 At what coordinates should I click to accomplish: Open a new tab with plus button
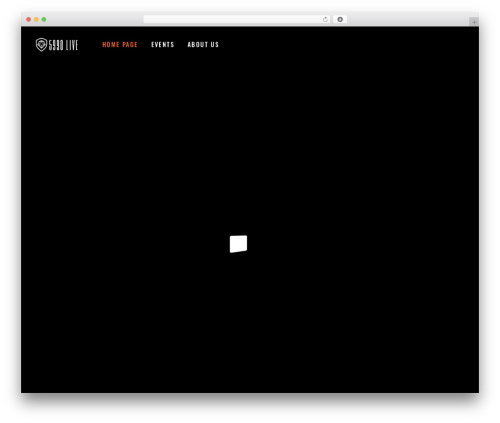pyautogui.click(x=474, y=22)
